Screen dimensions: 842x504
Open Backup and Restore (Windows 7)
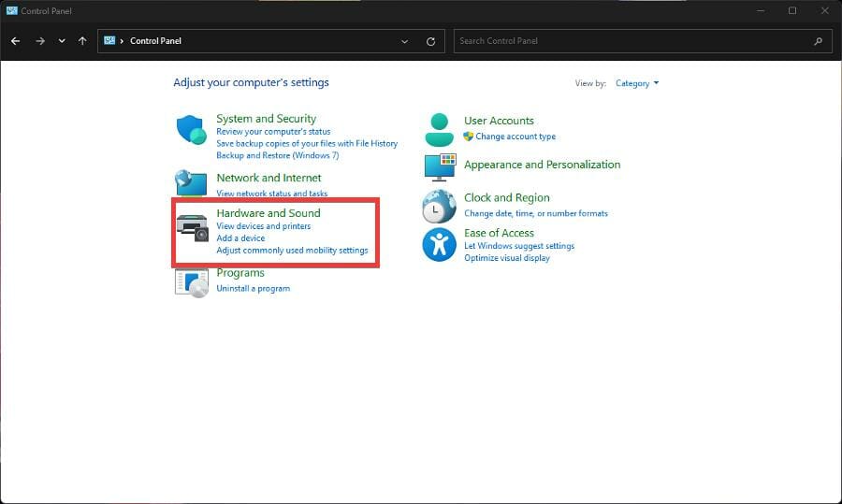(278, 155)
